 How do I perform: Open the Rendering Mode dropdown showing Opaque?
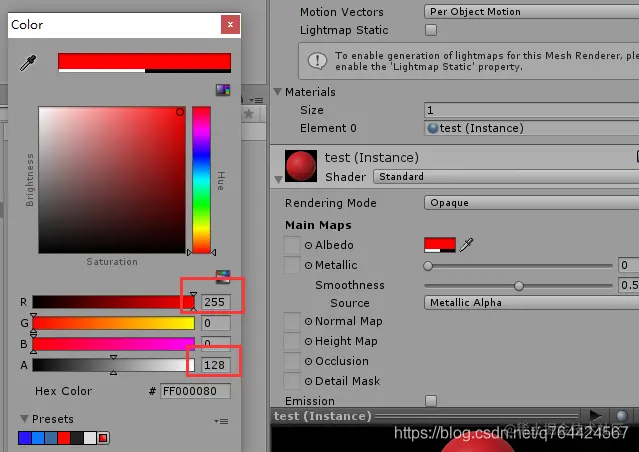(x=531, y=203)
